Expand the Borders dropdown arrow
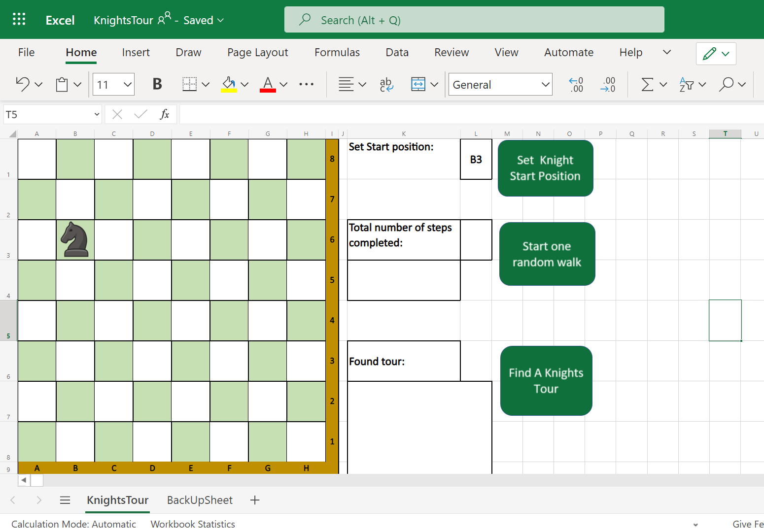 point(206,84)
